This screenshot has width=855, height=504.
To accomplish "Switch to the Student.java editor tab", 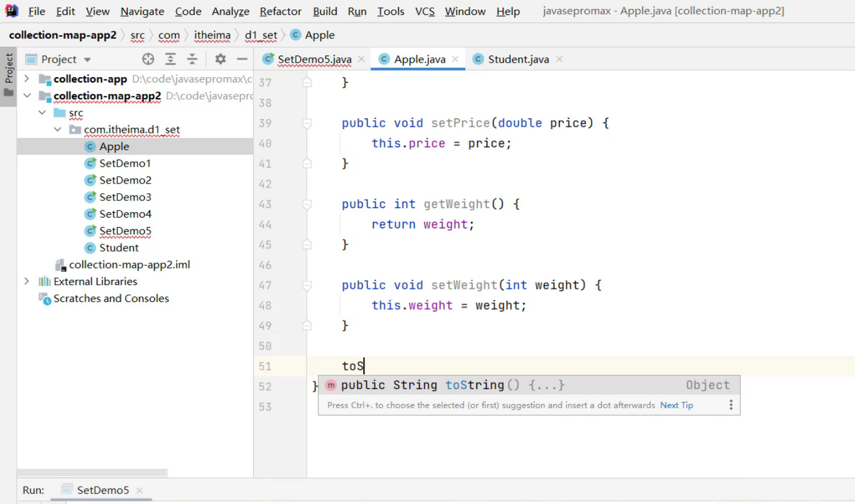I will coord(518,59).
